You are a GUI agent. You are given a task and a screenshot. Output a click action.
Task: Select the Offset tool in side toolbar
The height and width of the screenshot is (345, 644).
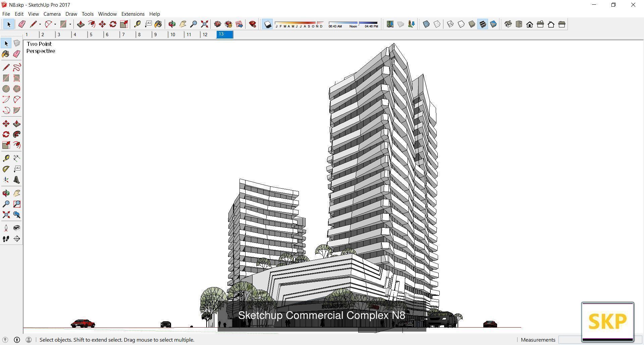tap(17, 145)
